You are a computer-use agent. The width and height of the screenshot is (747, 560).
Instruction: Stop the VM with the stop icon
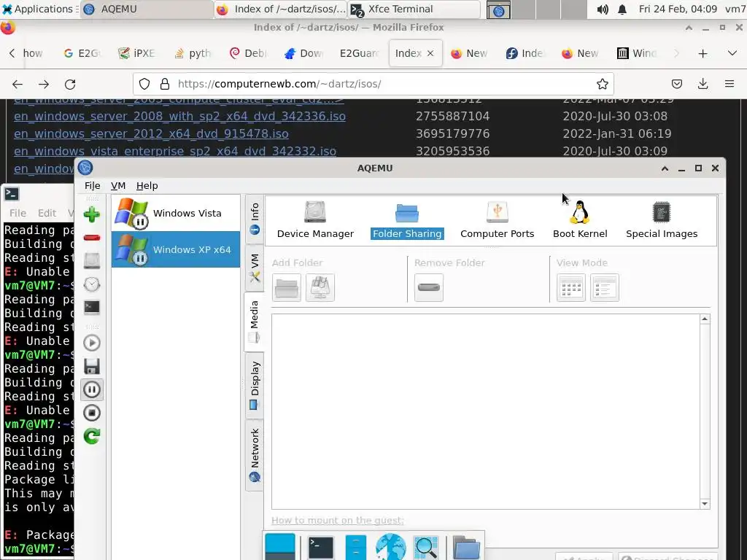[x=91, y=413]
